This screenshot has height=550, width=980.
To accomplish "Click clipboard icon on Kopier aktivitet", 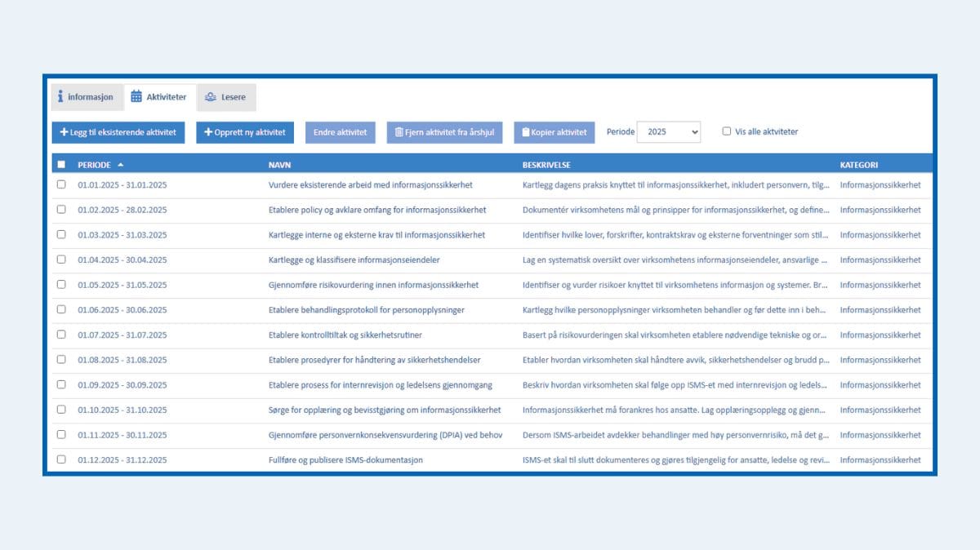I will point(525,132).
